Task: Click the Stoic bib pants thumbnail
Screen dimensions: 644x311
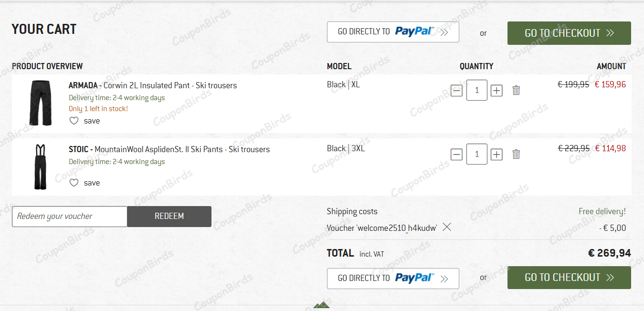Action: [40, 167]
